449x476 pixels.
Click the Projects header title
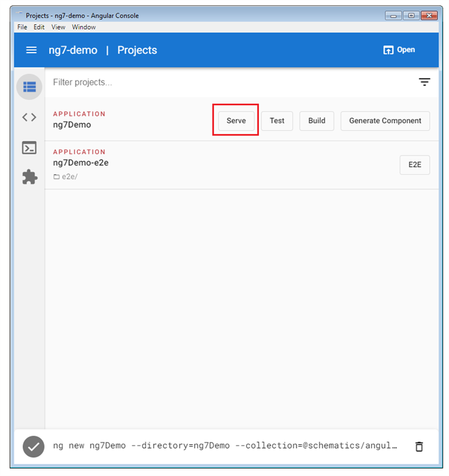click(x=137, y=50)
